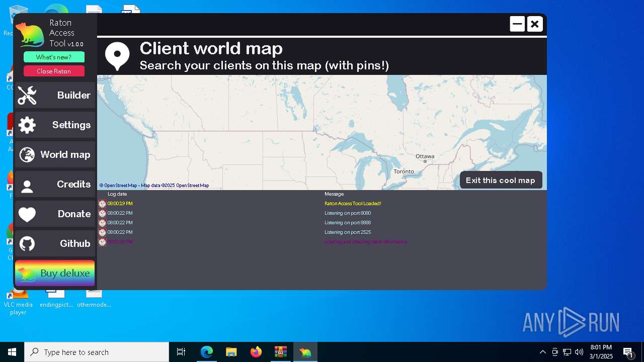Open the Donate page
644x362 pixels.
coord(55,214)
